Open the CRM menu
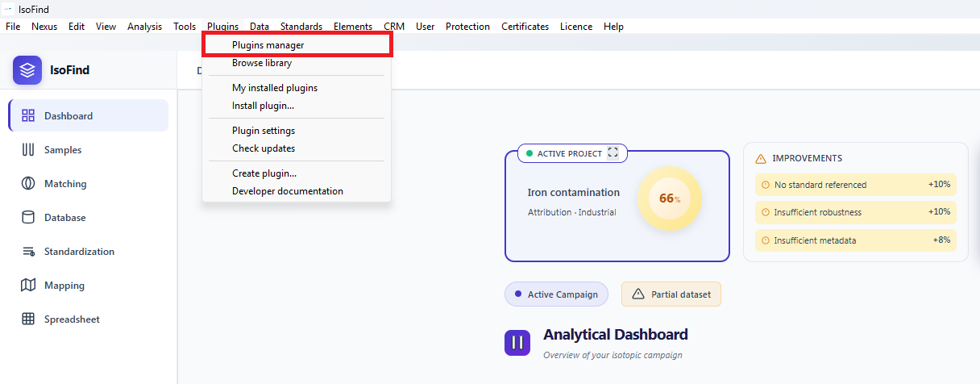The image size is (980, 384). [x=394, y=27]
